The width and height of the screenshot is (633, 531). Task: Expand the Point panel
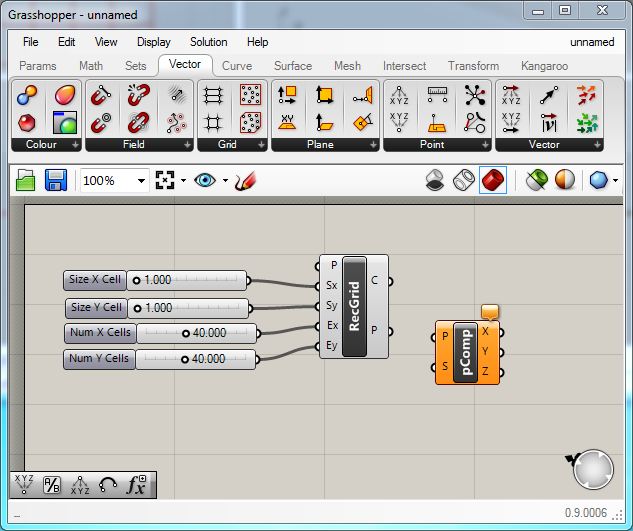pyautogui.click(x=485, y=145)
